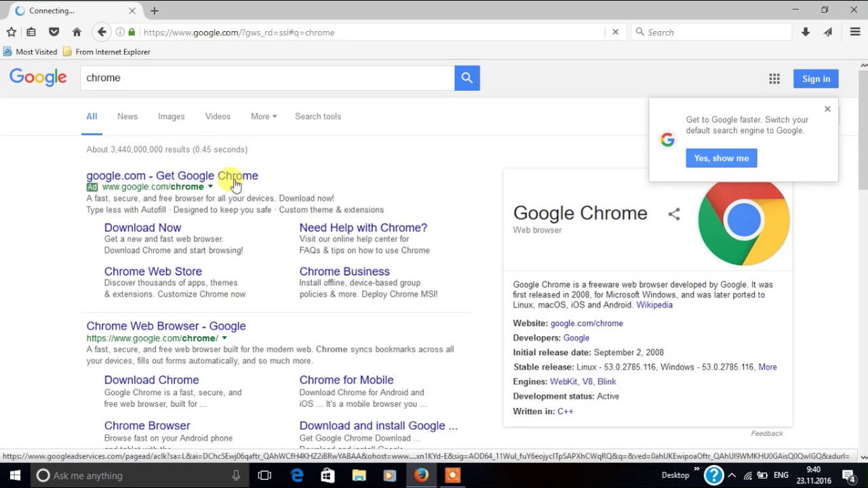868x488 pixels.
Task: Open the Download Chrome link
Action: coord(152,380)
